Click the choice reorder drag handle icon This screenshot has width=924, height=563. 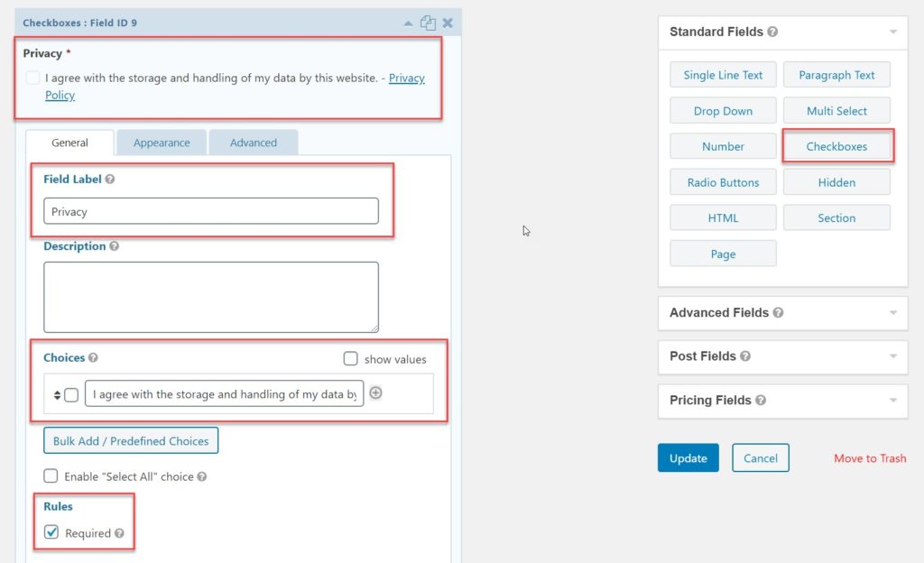point(57,394)
